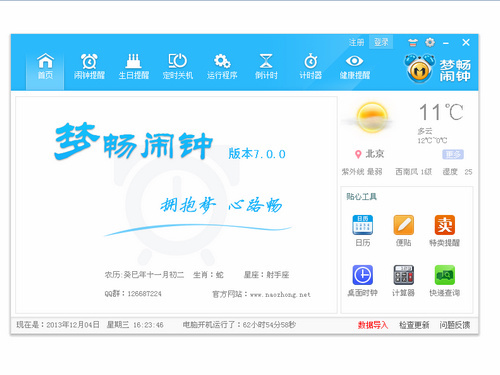Open the skin/theme icon in title bar
Screen dimensions: 500x375
coord(413,42)
